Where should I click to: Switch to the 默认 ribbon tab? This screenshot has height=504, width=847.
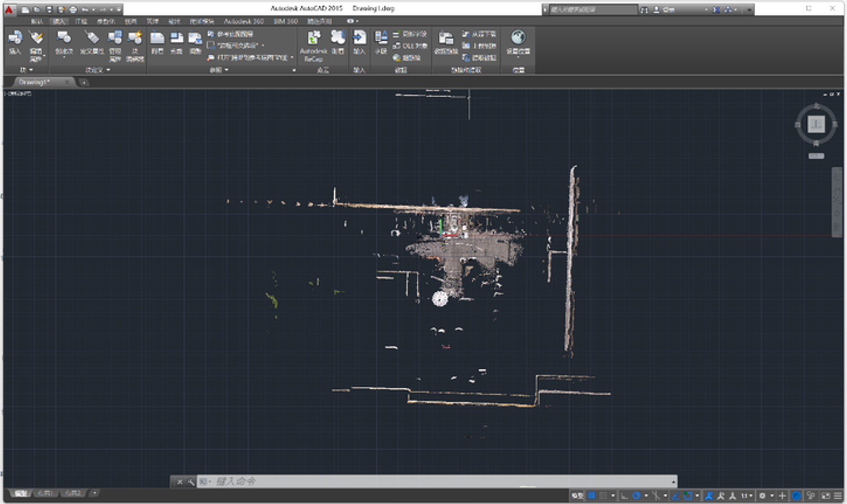click(37, 20)
